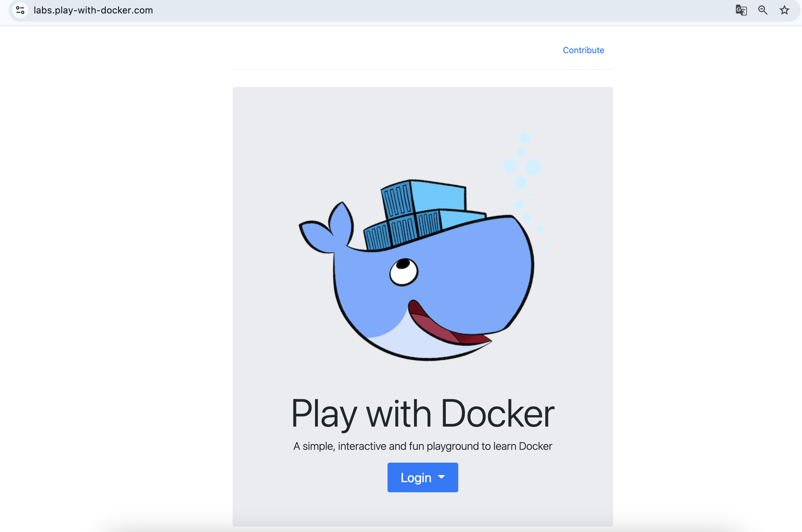Screen dimensions: 802x532
Task: Click the whale's red open mouth
Action: pos(441,327)
